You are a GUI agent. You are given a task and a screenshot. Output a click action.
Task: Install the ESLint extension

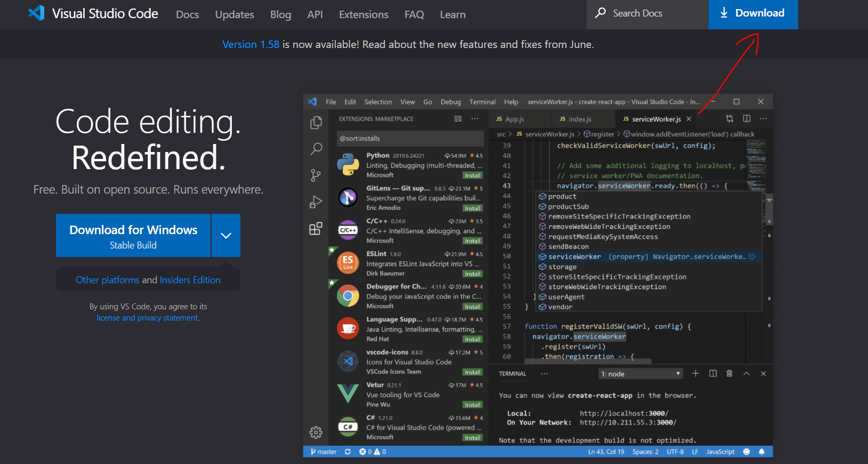pyautogui.click(x=472, y=274)
